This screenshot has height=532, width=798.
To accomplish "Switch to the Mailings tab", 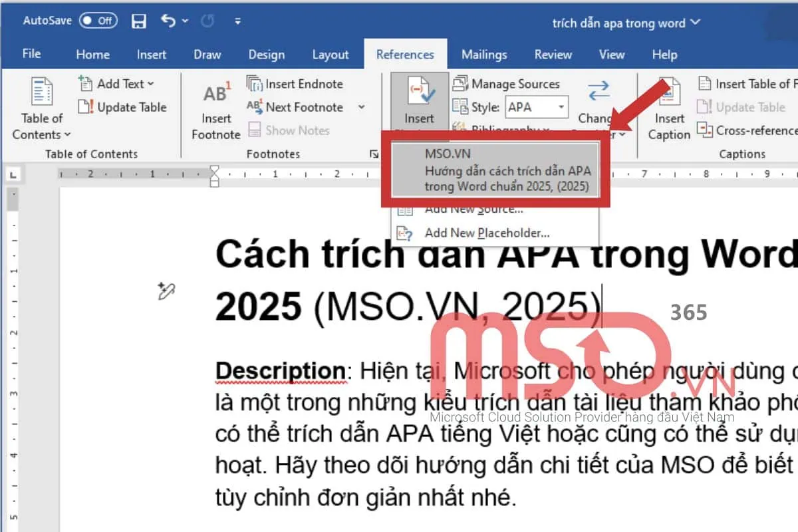I will coord(485,55).
